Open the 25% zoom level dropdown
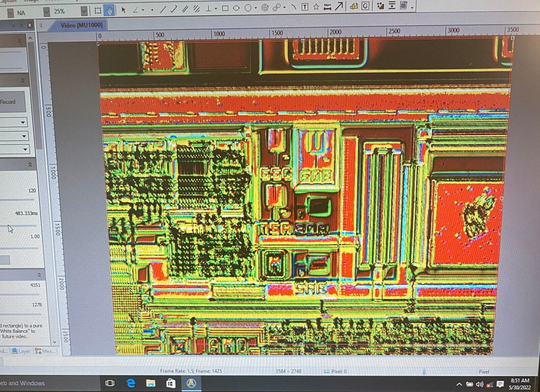Screen dimensions: 540x392 coord(84,11)
